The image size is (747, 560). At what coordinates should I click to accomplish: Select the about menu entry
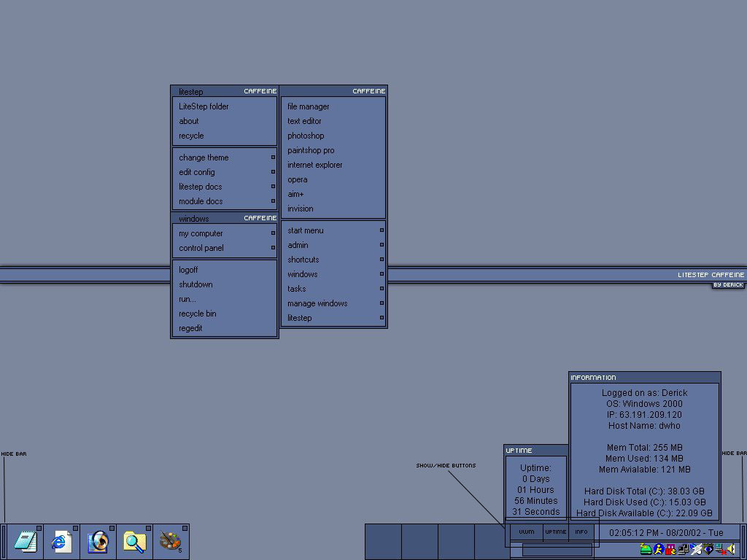click(225, 121)
